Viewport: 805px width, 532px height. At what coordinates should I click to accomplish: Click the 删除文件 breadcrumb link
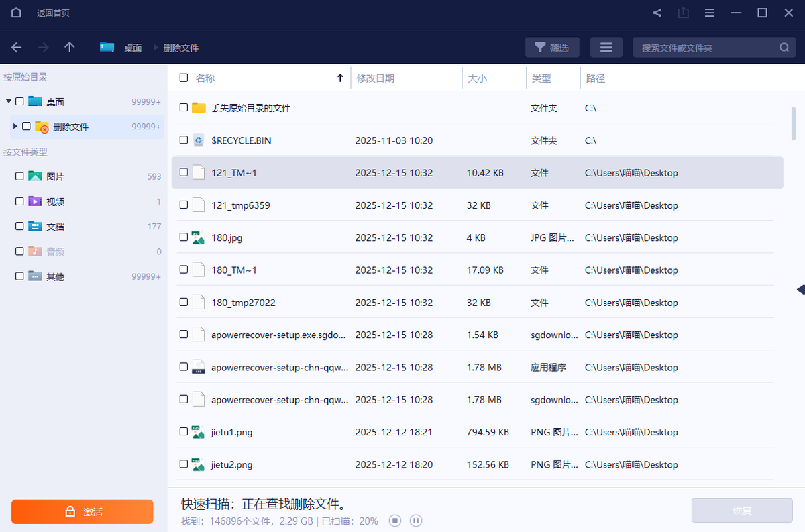click(180, 48)
